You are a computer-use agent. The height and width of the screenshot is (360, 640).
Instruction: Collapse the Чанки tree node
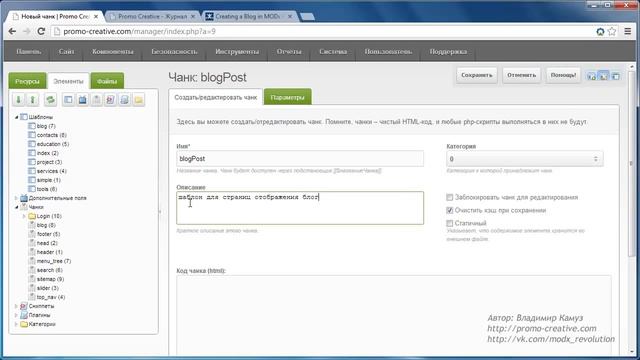click(16, 207)
